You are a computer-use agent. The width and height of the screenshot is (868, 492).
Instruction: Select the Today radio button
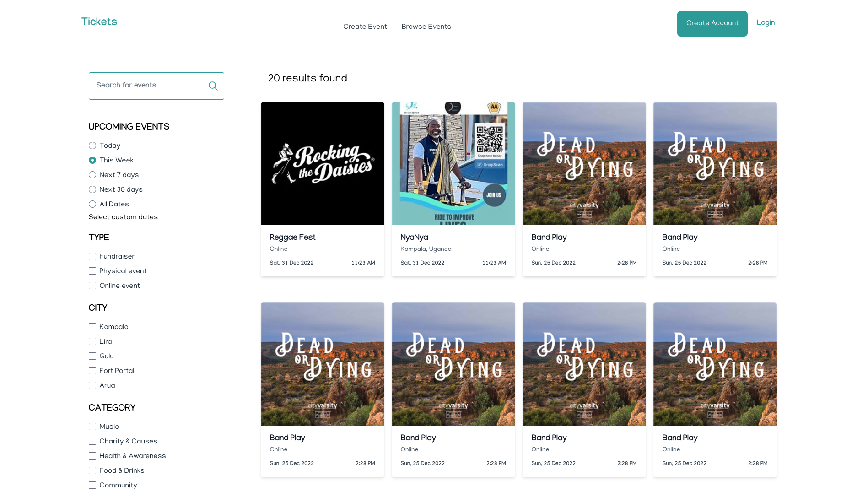click(x=92, y=146)
